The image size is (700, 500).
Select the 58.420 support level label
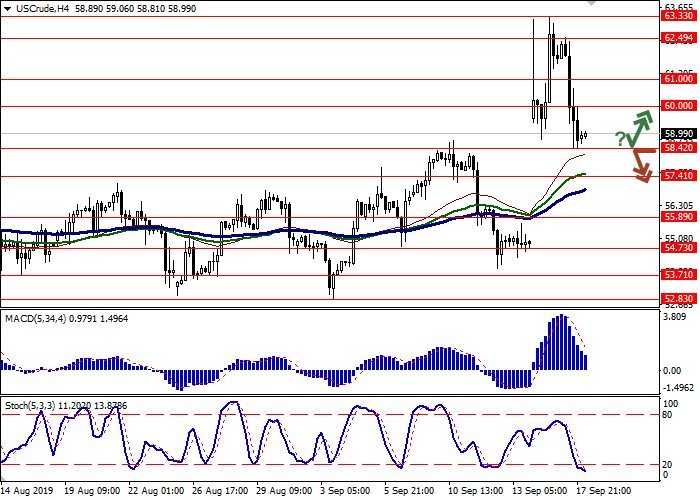(678, 148)
